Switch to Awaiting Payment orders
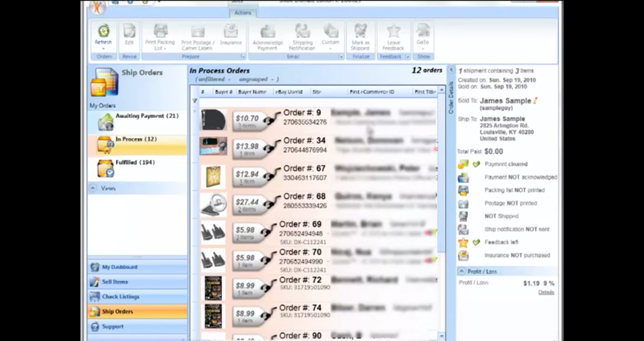Viewport: 644px width, 341px height. pos(141,121)
